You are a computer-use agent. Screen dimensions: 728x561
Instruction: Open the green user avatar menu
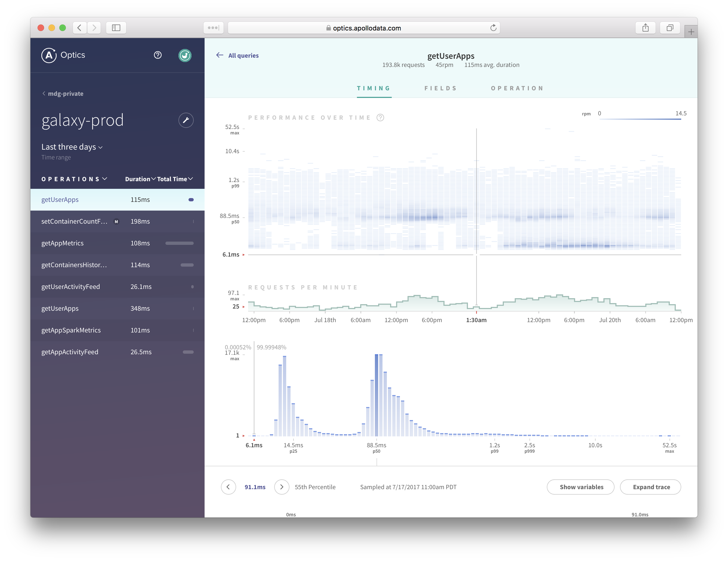click(x=185, y=55)
